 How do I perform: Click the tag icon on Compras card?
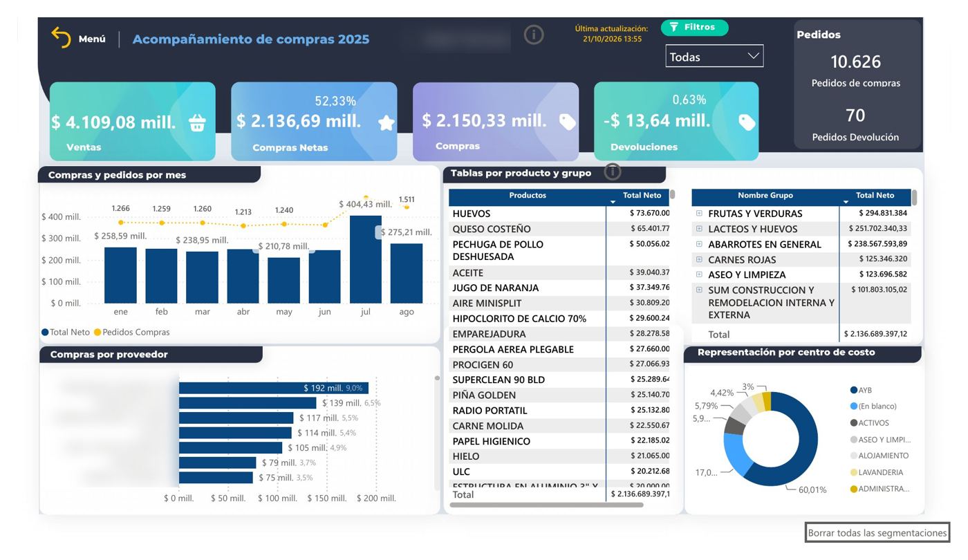(568, 122)
